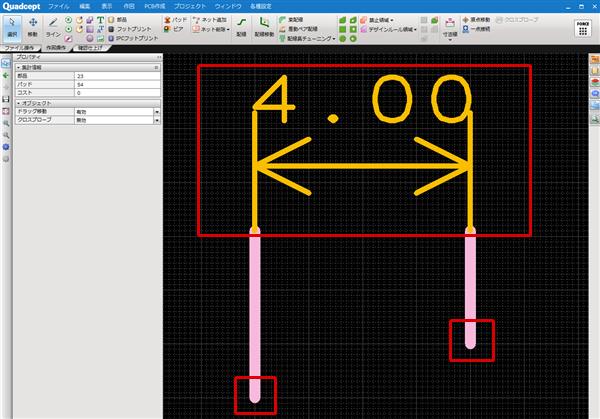
Task: Open the PCB作成 menu
Action: click(x=153, y=6)
